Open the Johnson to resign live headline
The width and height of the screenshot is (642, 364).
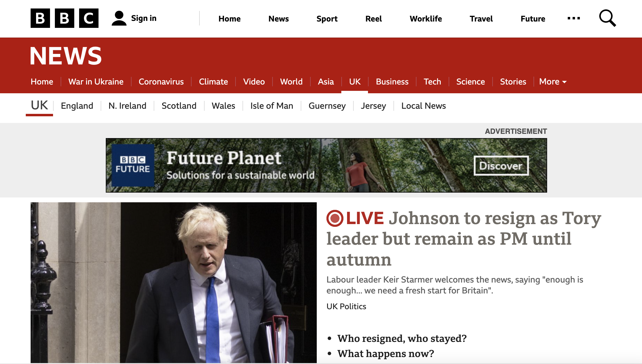tap(464, 239)
